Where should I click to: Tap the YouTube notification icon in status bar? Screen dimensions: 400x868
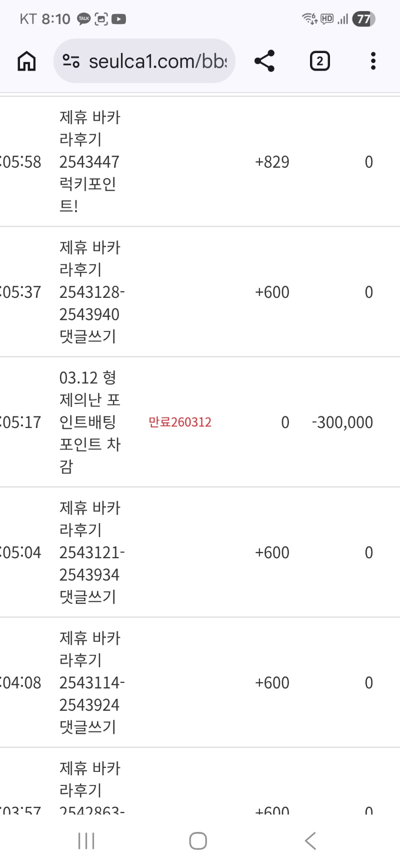pos(118,19)
